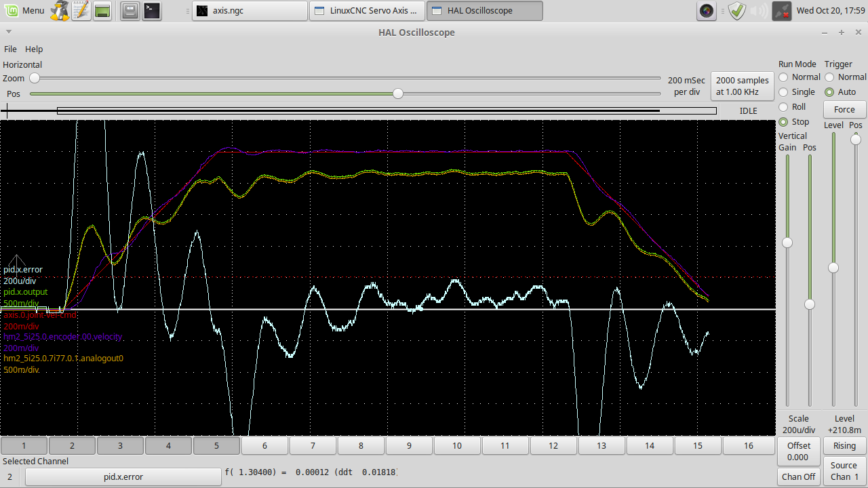This screenshot has width=868, height=488.
Task: Click the pid.x.output legend text
Action: (x=26, y=292)
